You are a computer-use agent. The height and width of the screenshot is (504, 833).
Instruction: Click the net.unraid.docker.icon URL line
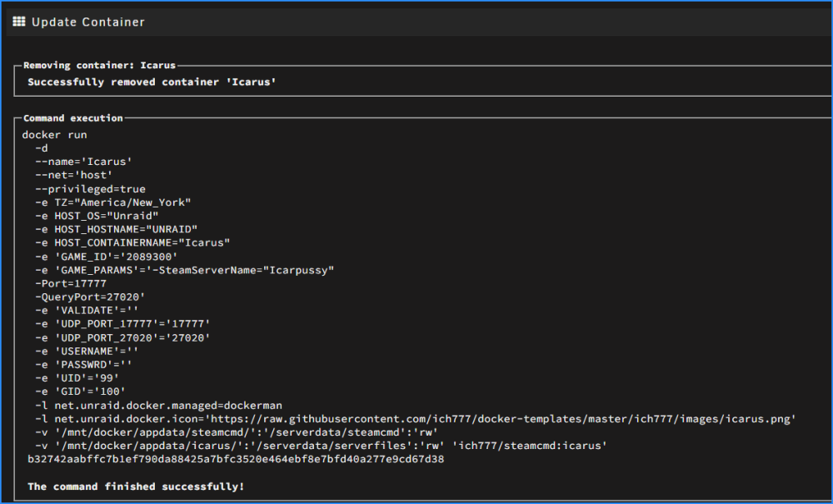click(416, 419)
